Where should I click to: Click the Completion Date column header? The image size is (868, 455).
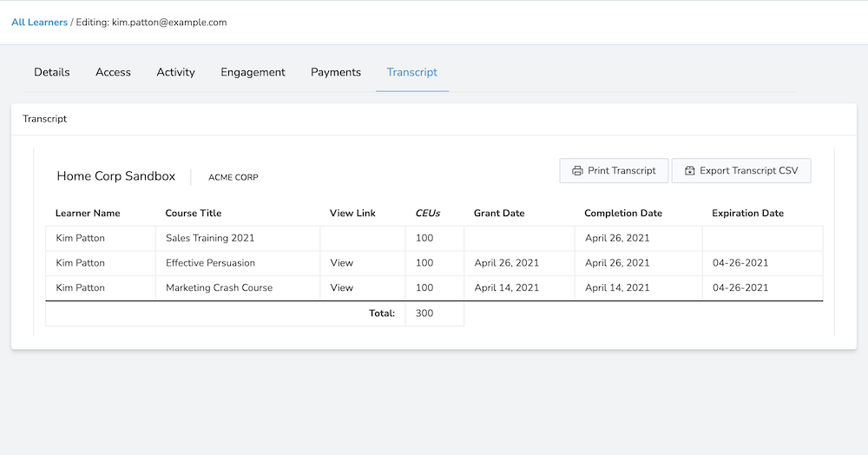click(x=623, y=213)
